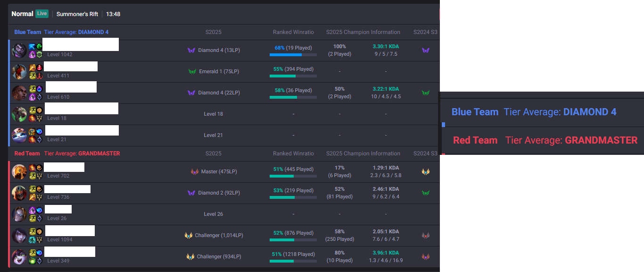Click the Level 1042 text under the name
This screenshot has width=644, height=272.
pyautogui.click(x=60, y=55)
